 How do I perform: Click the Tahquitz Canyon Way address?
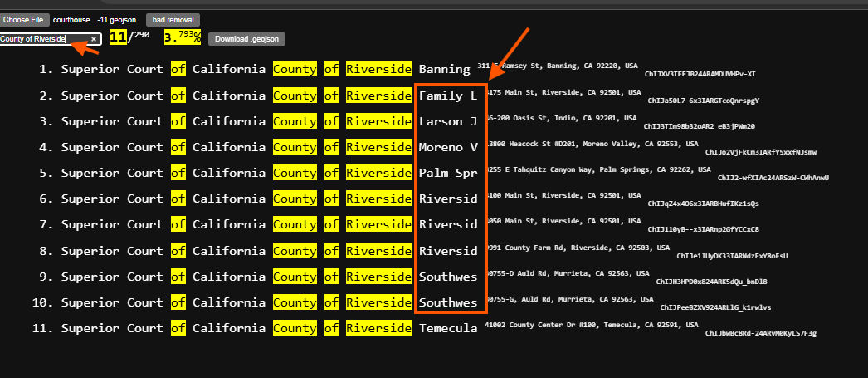point(597,169)
